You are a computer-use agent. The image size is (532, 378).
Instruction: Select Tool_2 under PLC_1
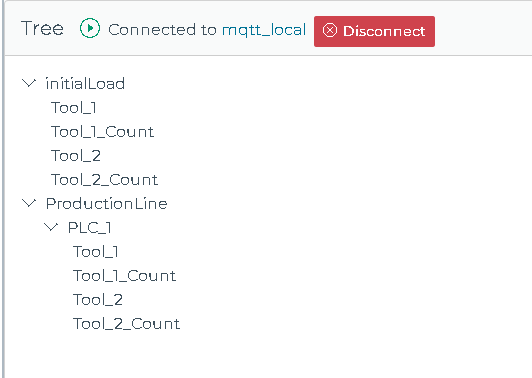98,300
